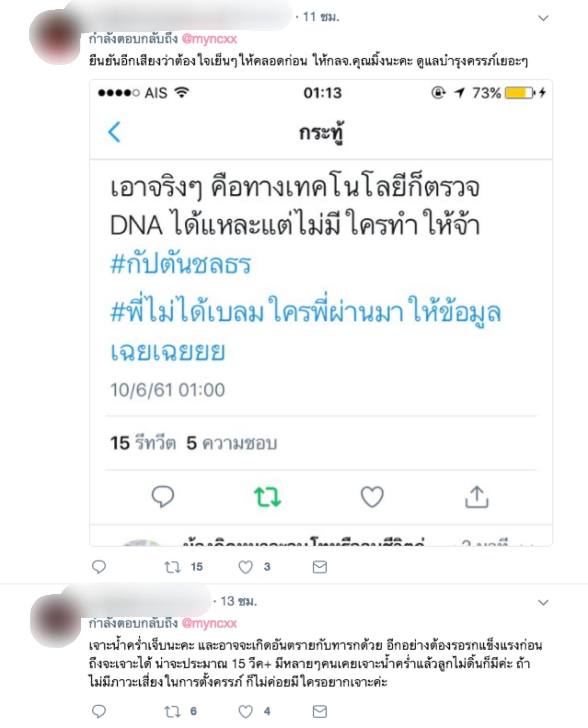Reply to the second tweet at bottom
The height and width of the screenshot is (728, 588).
click(x=99, y=711)
